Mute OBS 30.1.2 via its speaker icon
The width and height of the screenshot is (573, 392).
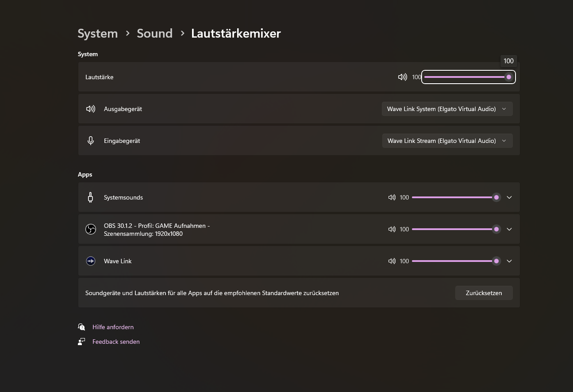pos(392,229)
